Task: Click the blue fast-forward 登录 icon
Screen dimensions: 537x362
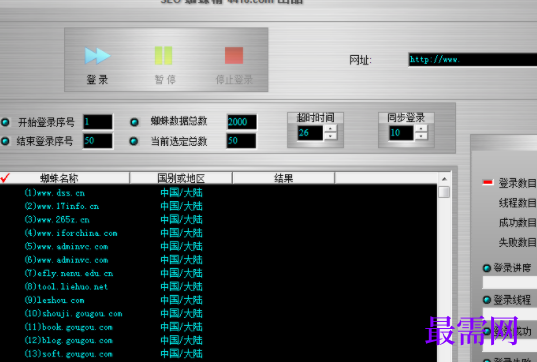Action: 98,56
